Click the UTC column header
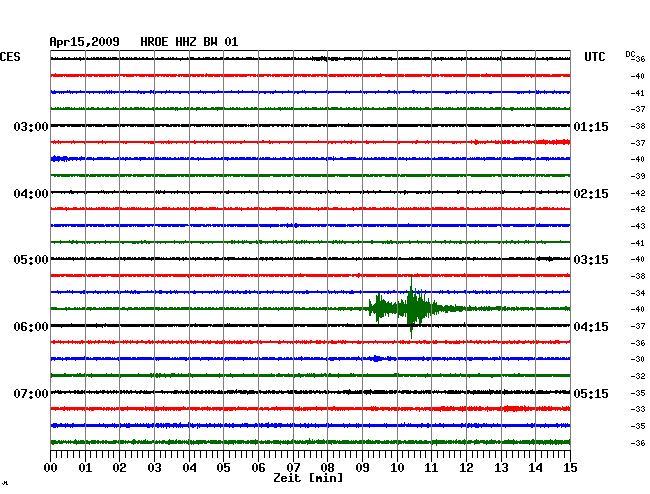 [x=594, y=57]
